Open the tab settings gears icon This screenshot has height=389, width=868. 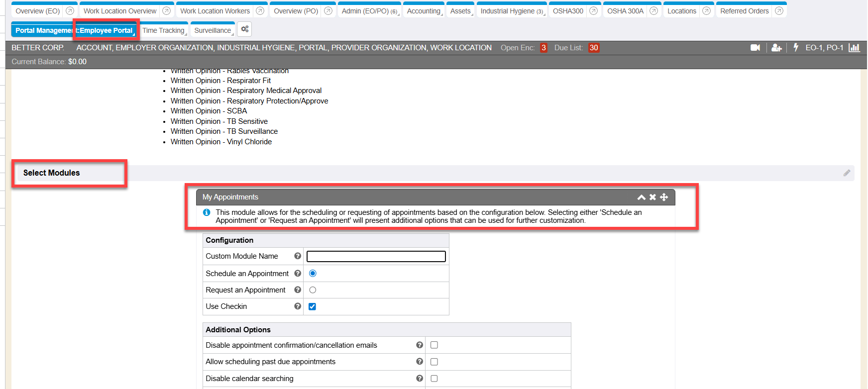(x=244, y=29)
